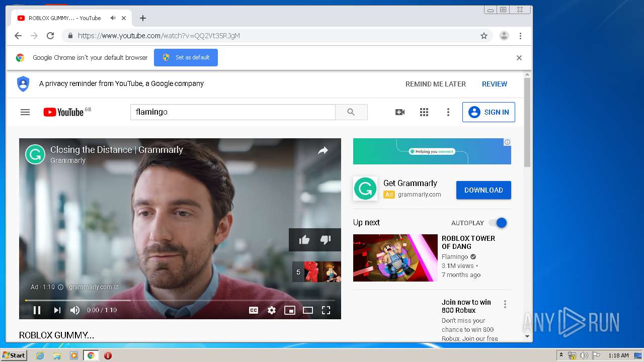Select the ROBLOX GUMMY YouTube tab
Screen dimensions: 644x362
point(71,18)
